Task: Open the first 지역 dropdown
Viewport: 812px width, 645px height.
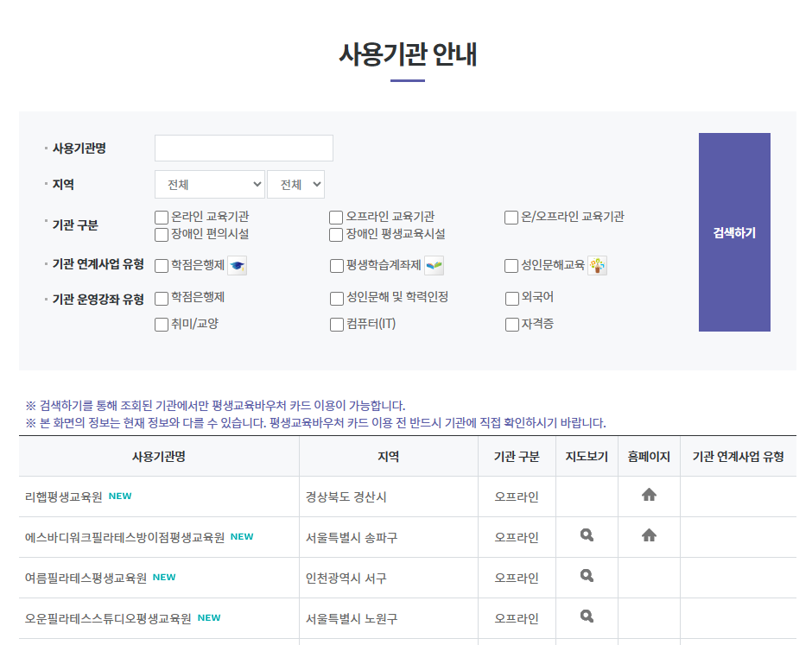Action: [x=209, y=184]
